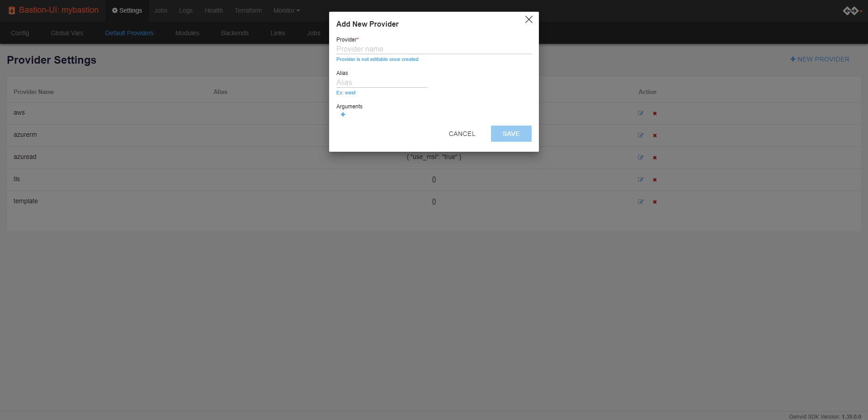Select the aws row name
Image resolution: width=868 pixels, height=420 pixels.
[x=19, y=112]
